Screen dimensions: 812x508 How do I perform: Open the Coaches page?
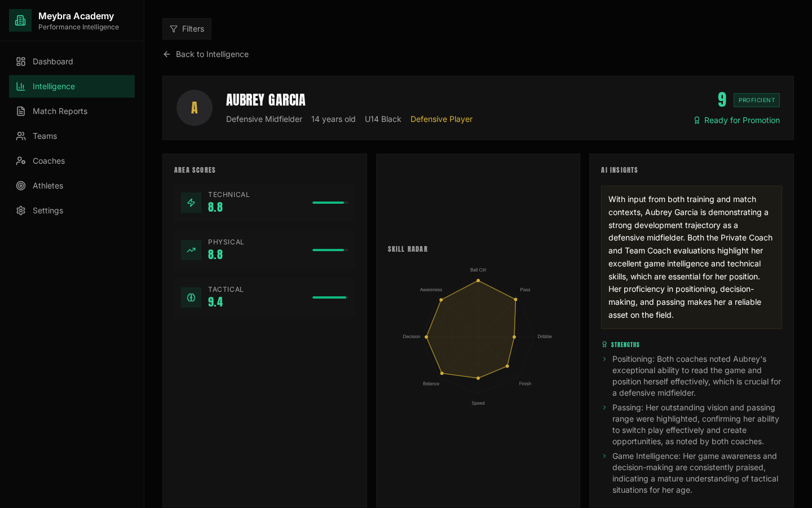pyautogui.click(x=72, y=161)
